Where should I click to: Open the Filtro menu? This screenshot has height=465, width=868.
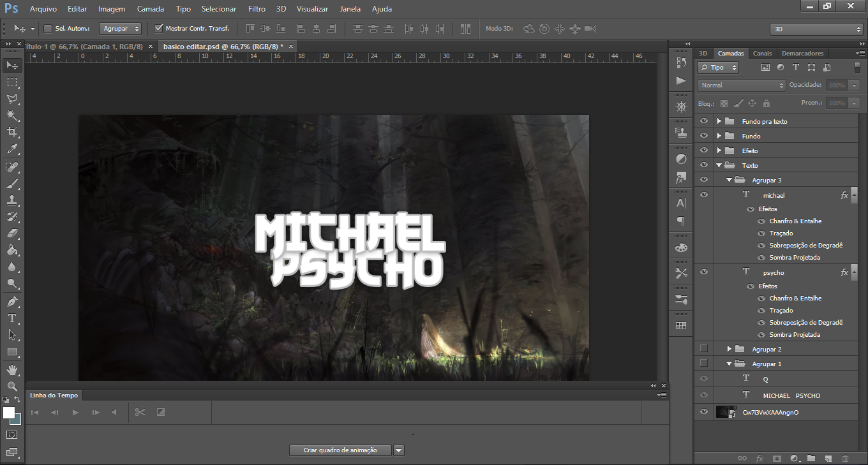point(257,9)
